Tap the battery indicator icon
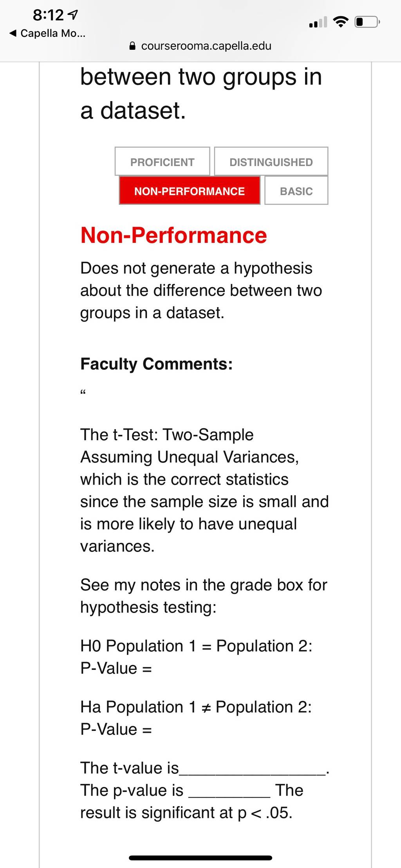 point(367,22)
